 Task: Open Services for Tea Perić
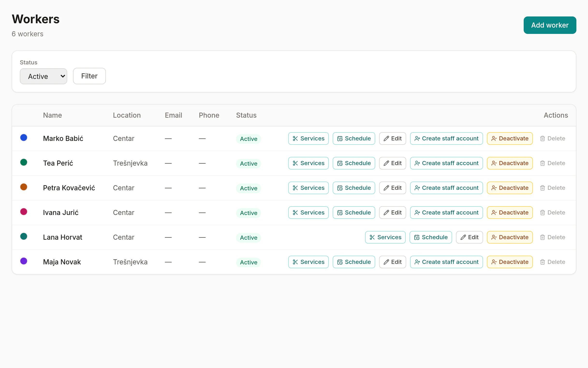(x=308, y=163)
